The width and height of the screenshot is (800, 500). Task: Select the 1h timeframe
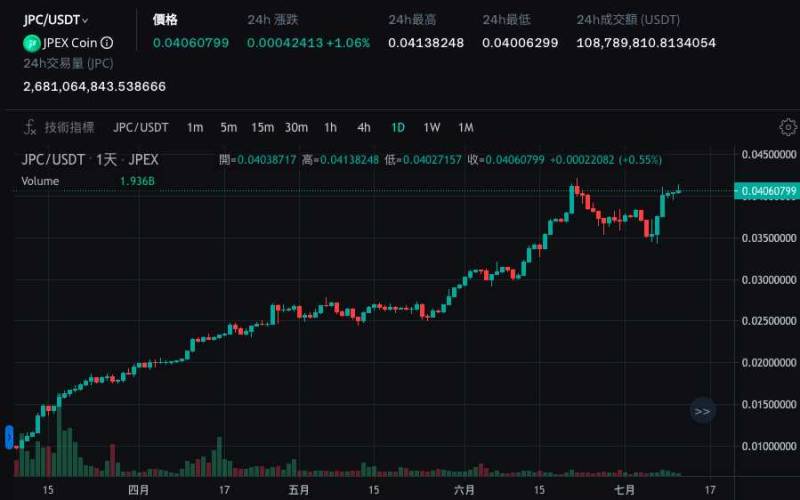pyautogui.click(x=330, y=128)
